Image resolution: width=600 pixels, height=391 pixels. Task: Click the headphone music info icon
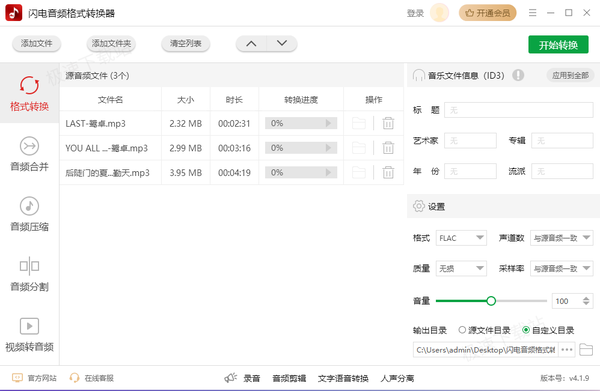click(419, 75)
